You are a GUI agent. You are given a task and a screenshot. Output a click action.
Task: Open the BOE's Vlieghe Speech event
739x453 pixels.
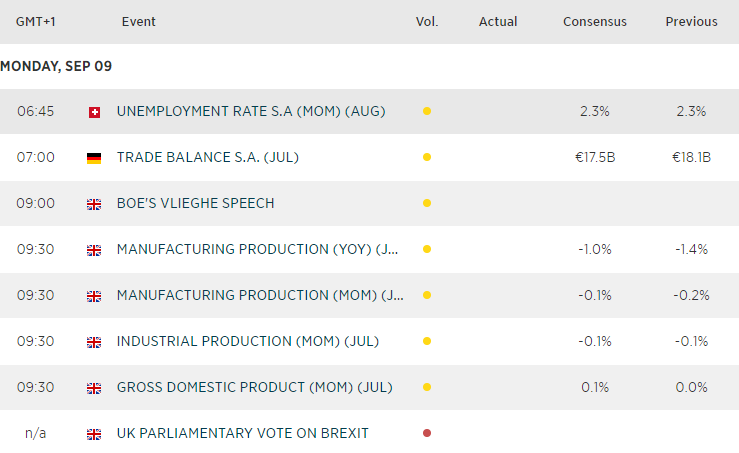coord(195,204)
